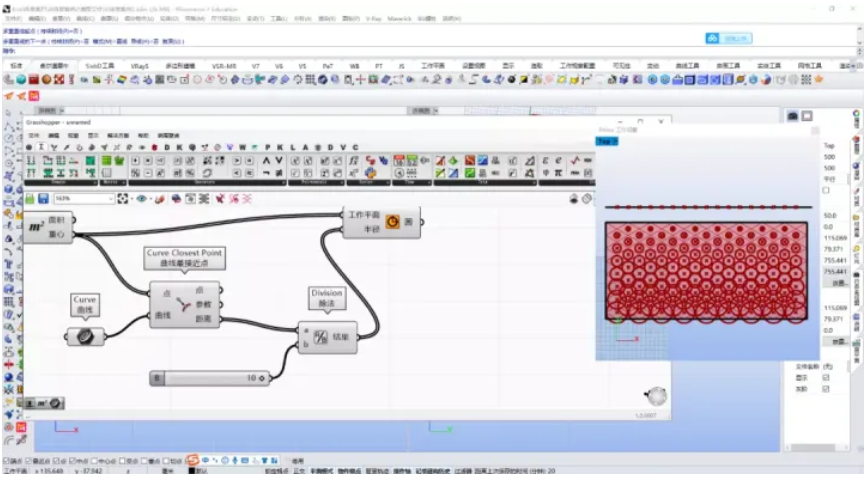This screenshot has width=864, height=478.
Task: Switch to the SubD tools toolbar tab
Action: click(99, 66)
